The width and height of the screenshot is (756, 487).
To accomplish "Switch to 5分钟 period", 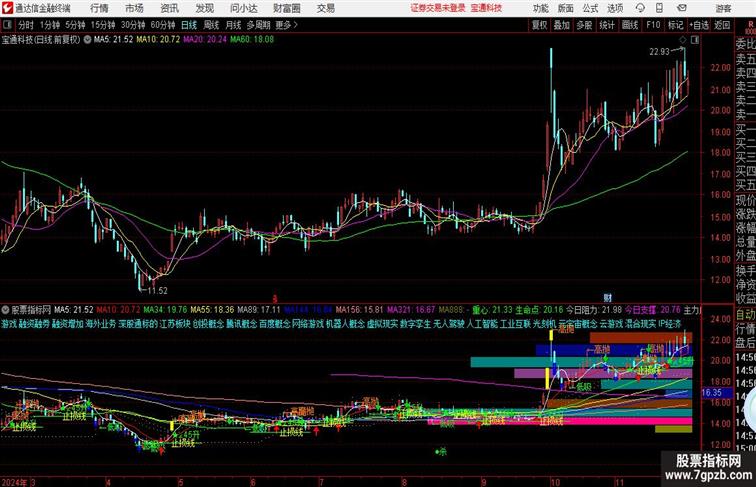I will 75,25.
